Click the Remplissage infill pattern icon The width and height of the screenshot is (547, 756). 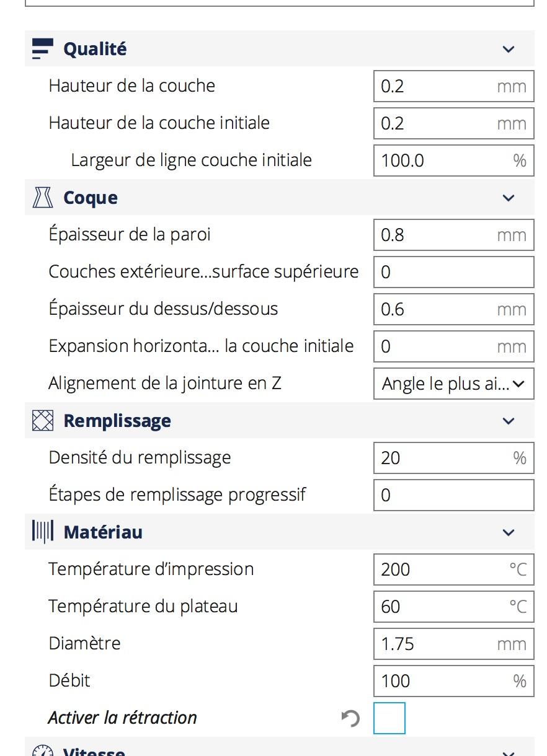(43, 421)
